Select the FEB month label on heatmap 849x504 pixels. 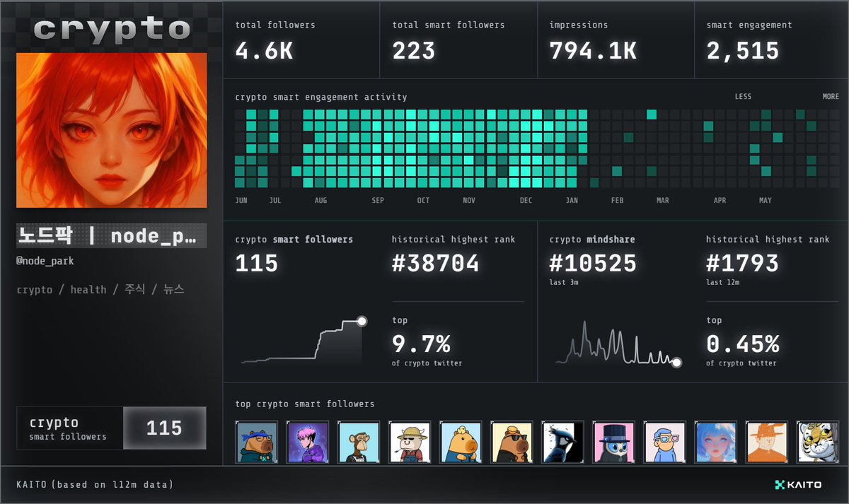(x=617, y=201)
